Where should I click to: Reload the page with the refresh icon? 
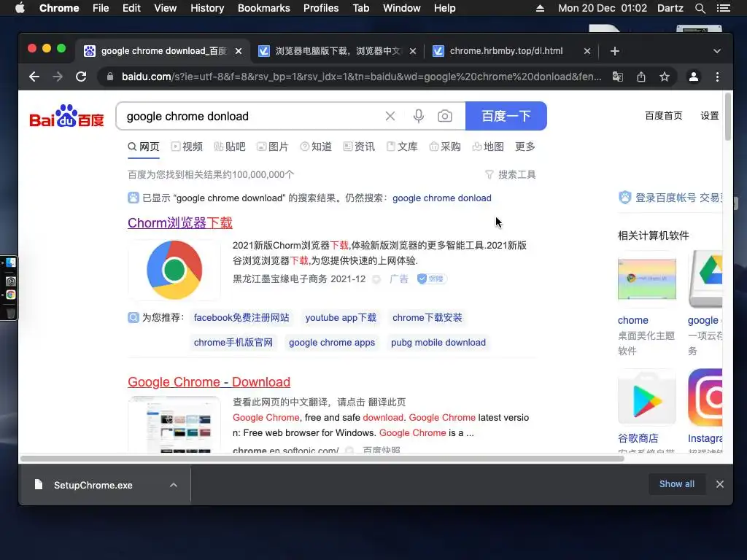click(81, 77)
